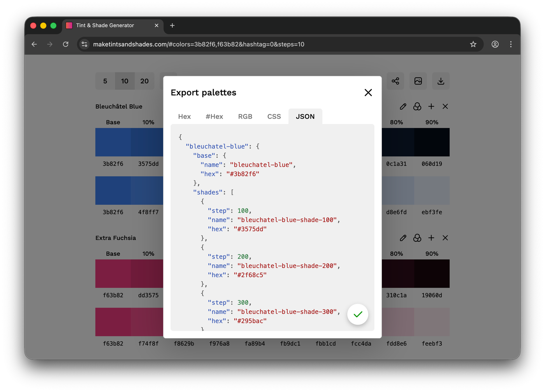Select the CSS export tab
545x392 pixels.
pos(274,116)
